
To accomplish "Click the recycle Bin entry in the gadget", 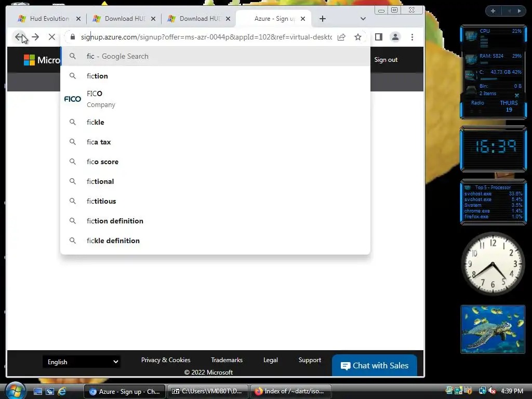I will tap(493, 89).
